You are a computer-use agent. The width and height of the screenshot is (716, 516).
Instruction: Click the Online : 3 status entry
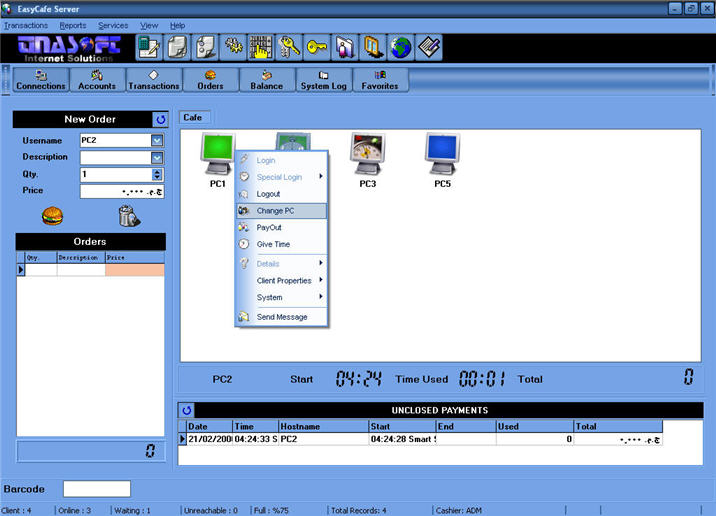click(x=74, y=511)
